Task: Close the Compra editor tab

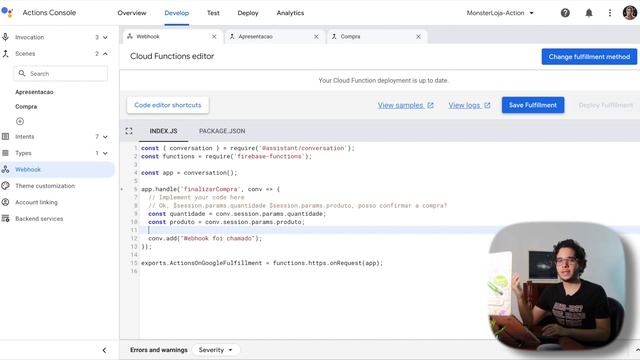Action: click(x=418, y=37)
